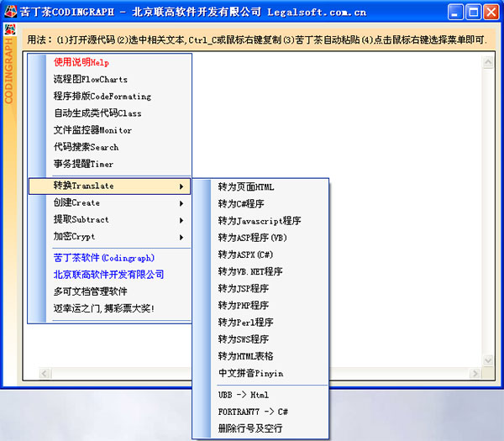Maximize the 苦丁茶CODINGRAPH window
This screenshot has width=504, height=441.
pos(473,13)
